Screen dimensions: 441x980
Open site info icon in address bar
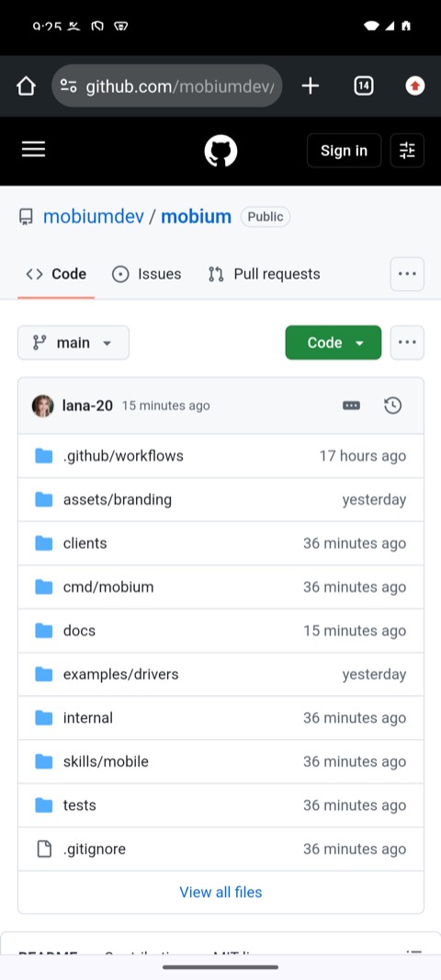[x=68, y=86]
